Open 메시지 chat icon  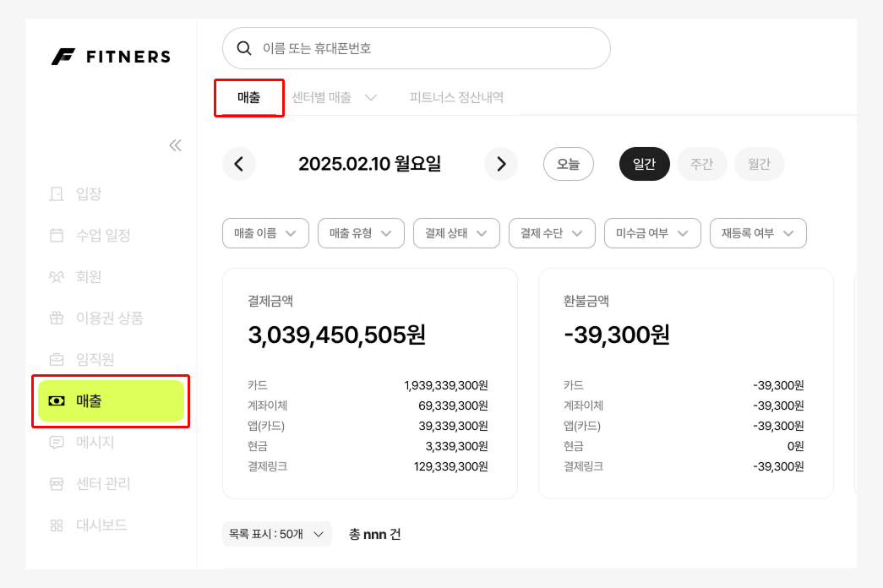(x=57, y=442)
